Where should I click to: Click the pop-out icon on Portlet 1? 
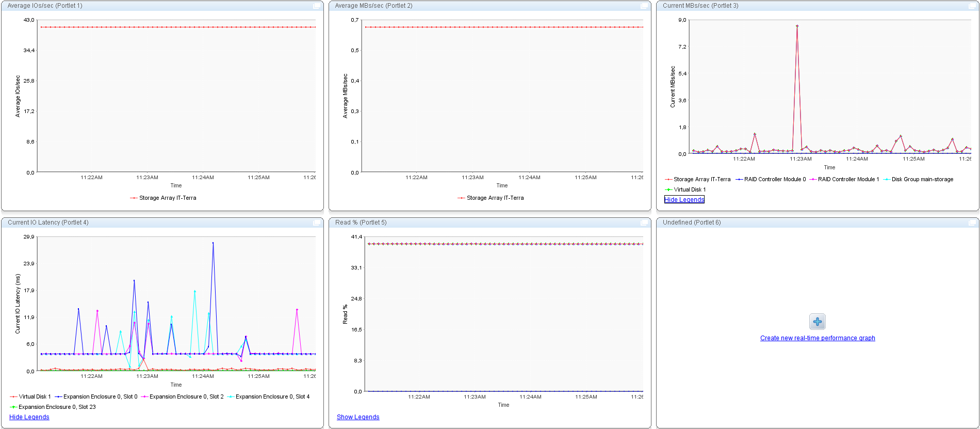tap(317, 6)
